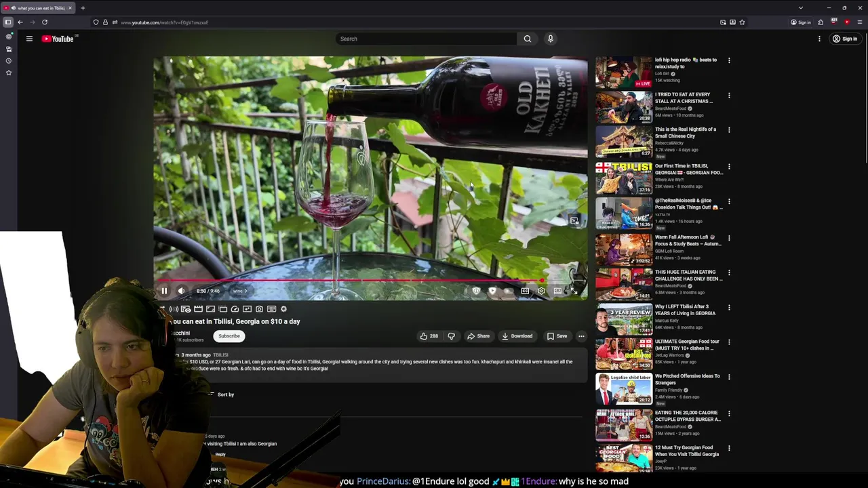Viewport: 868px width, 488px height.
Task: Reply to the 'visiting Tbilisi' comment
Action: (x=220, y=454)
